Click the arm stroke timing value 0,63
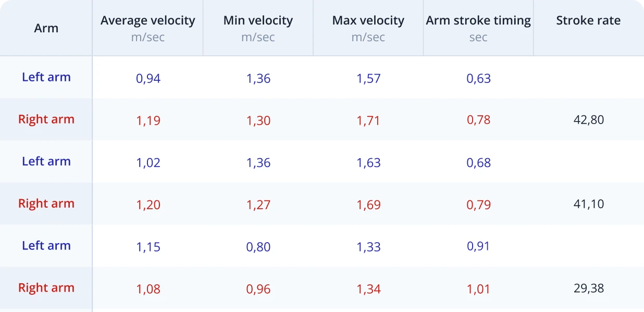644x312 pixels. [x=478, y=79]
